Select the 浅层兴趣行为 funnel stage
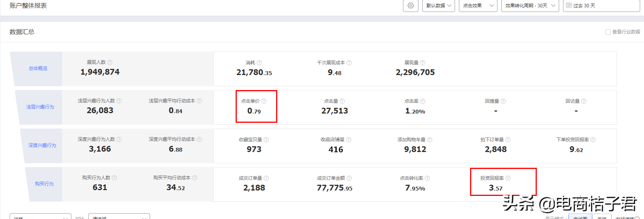The height and width of the screenshot is (219, 644). (40, 107)
